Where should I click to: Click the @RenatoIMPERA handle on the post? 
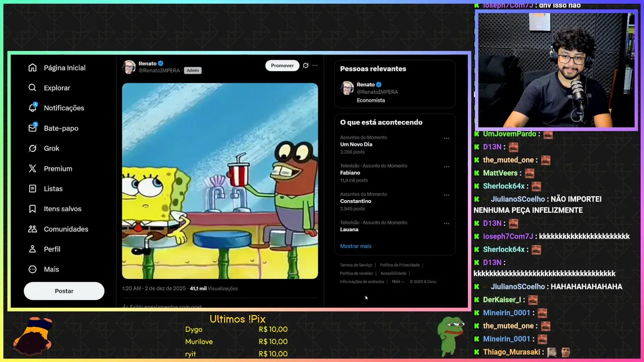point(159,70)
